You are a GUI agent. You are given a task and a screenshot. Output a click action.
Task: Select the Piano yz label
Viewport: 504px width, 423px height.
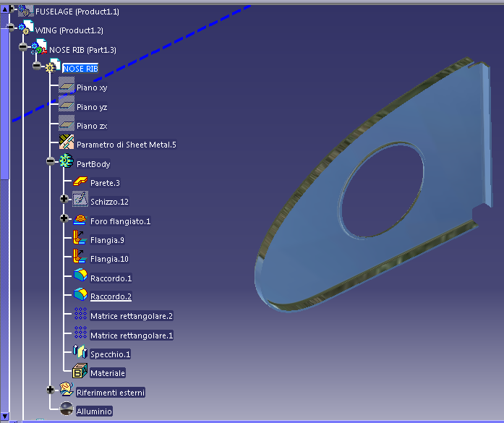click(92, 107)
